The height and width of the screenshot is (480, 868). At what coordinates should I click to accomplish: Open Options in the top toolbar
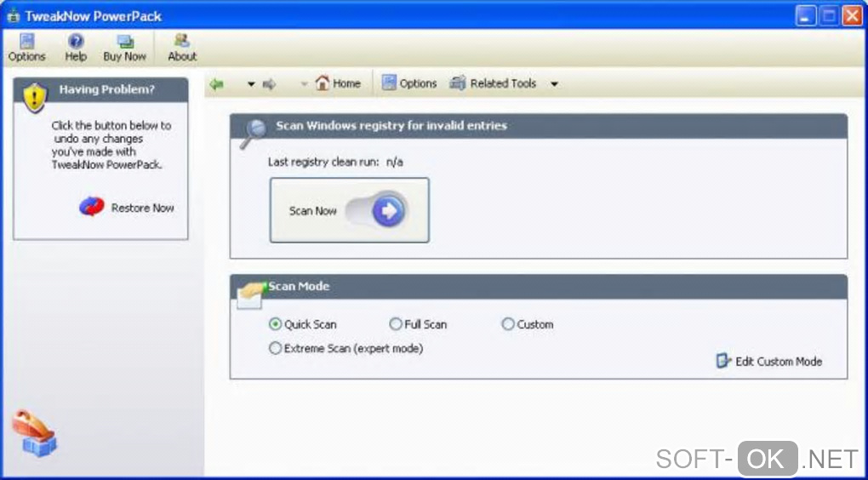tap(26, 48)
